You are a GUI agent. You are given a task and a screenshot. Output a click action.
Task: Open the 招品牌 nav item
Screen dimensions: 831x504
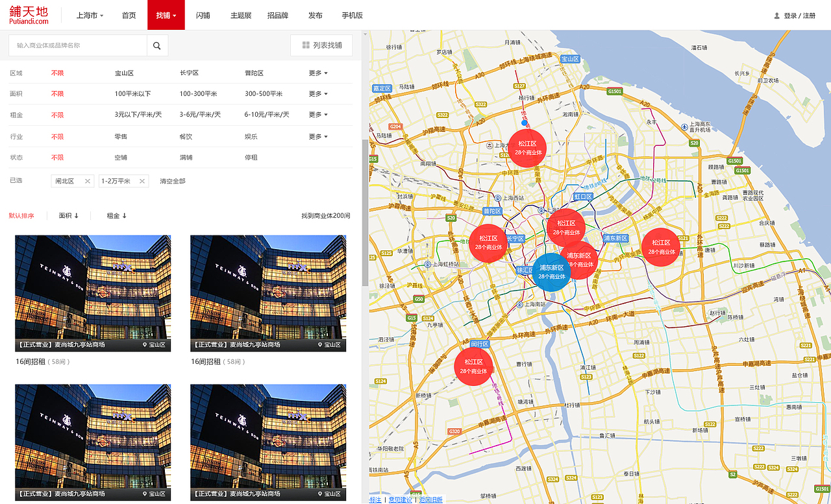click(278, 15)
